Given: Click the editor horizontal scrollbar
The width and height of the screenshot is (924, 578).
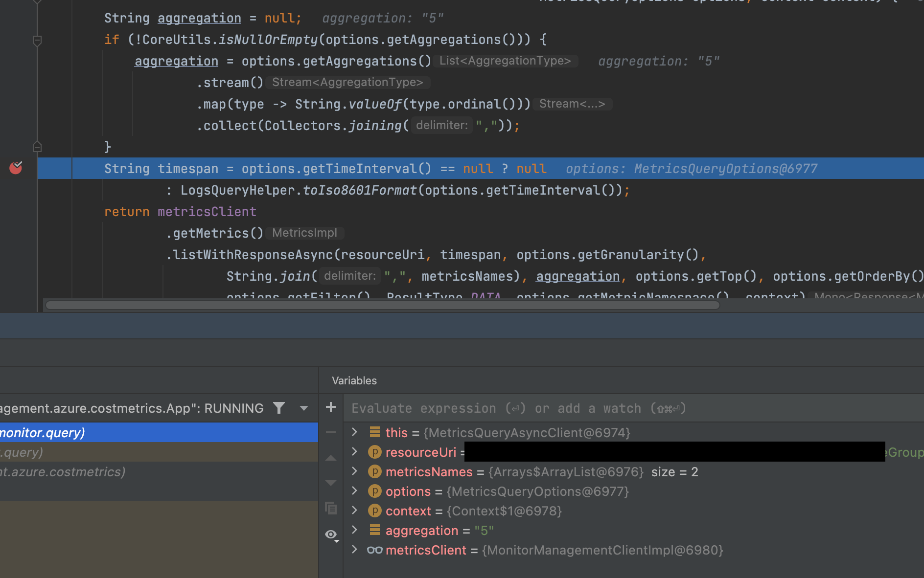Looking at the screenshot, I should click(x=383, y=305).
